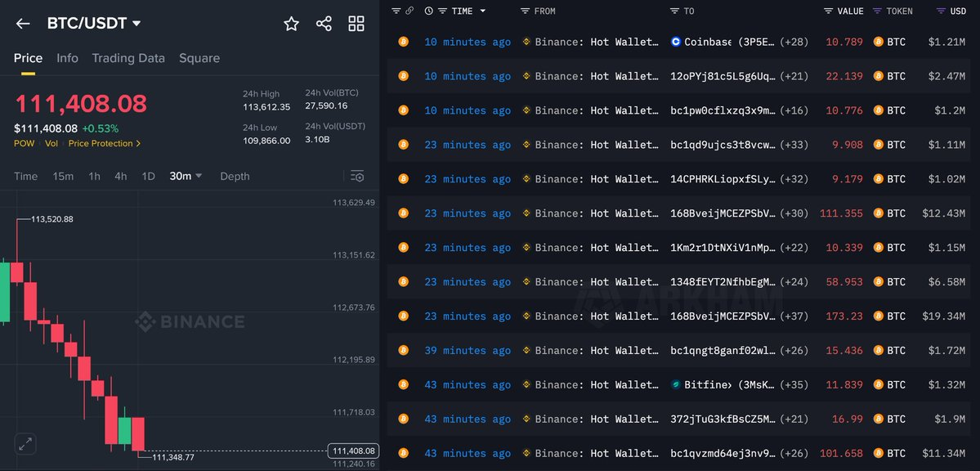
Task: Switch to the Trading Data tab
Action: click(128, 58)
